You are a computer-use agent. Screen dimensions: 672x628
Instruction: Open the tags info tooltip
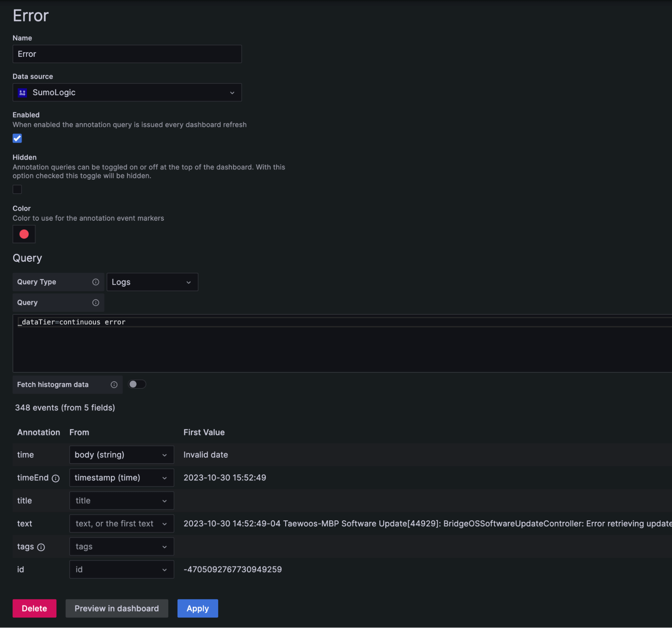(x=42, y=547)
